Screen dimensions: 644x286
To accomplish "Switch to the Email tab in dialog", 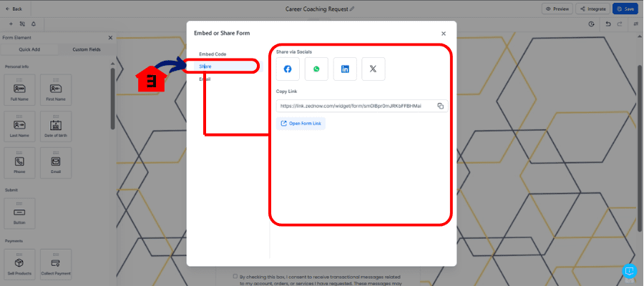I will (205, 79).
